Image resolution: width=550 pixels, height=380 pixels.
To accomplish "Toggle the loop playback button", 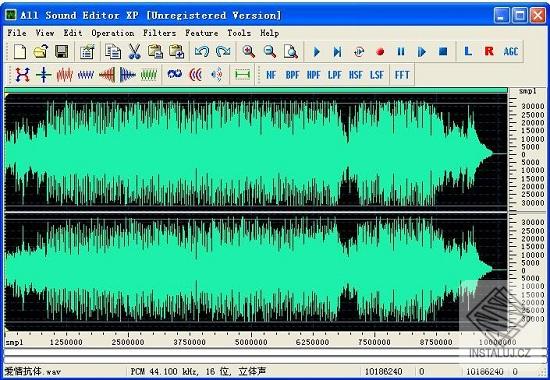I will click(359, 52).
